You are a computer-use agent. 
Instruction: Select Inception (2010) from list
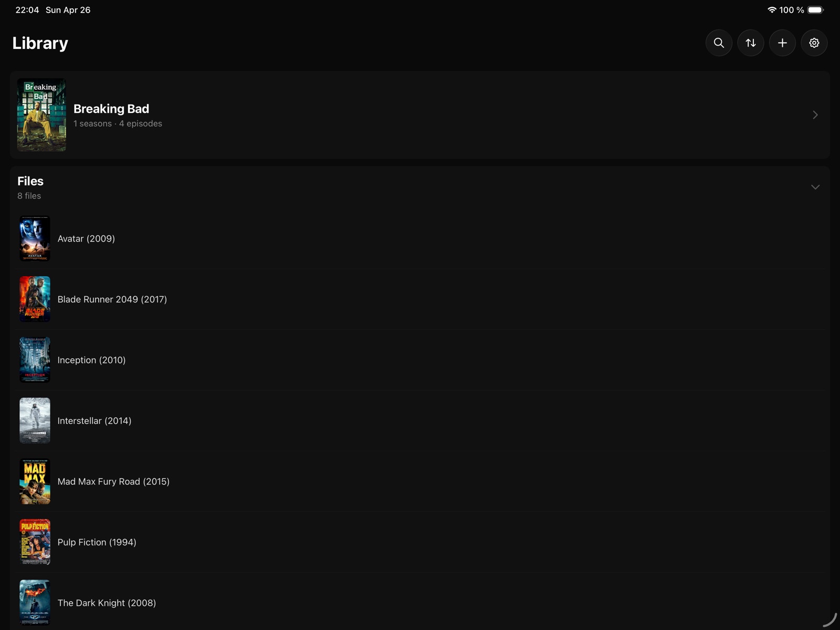[x=91, y=360]
